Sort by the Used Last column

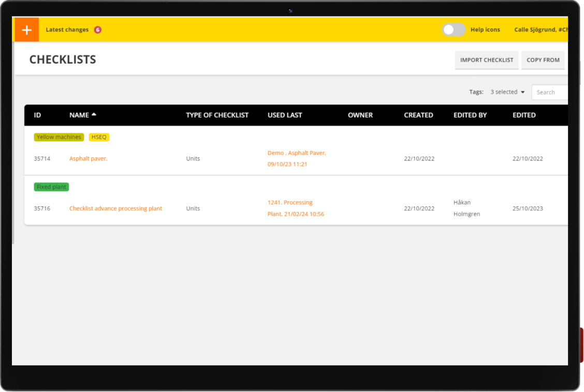click(284, 115)
